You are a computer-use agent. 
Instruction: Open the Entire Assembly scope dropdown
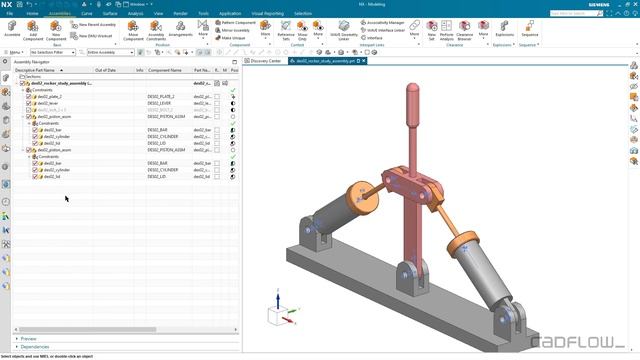pos(110,52)
